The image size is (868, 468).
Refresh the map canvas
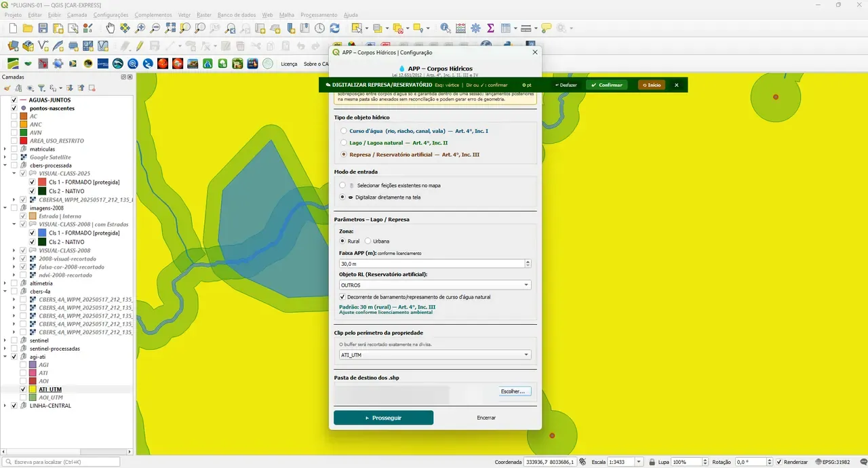[334, 28]
